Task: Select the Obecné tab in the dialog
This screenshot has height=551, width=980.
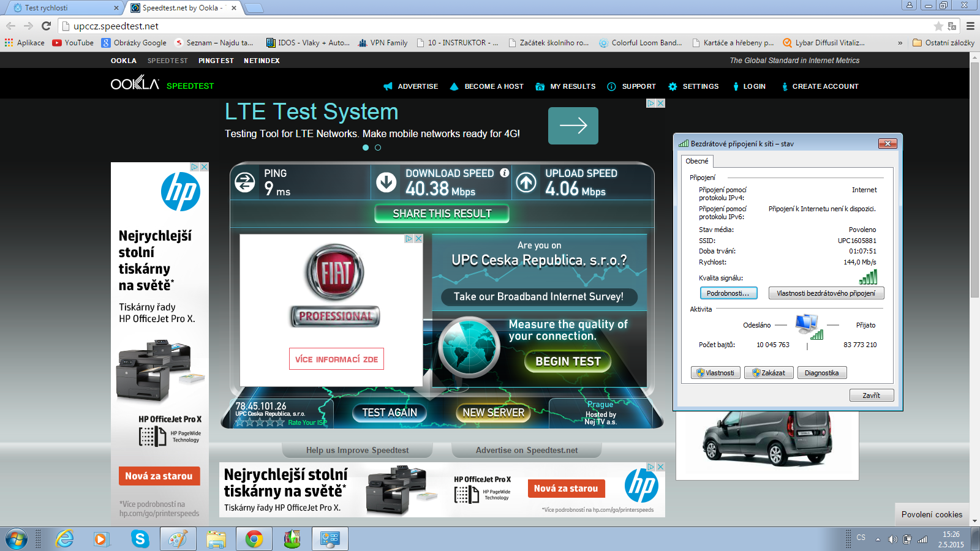Action: [x=697, y=161]
